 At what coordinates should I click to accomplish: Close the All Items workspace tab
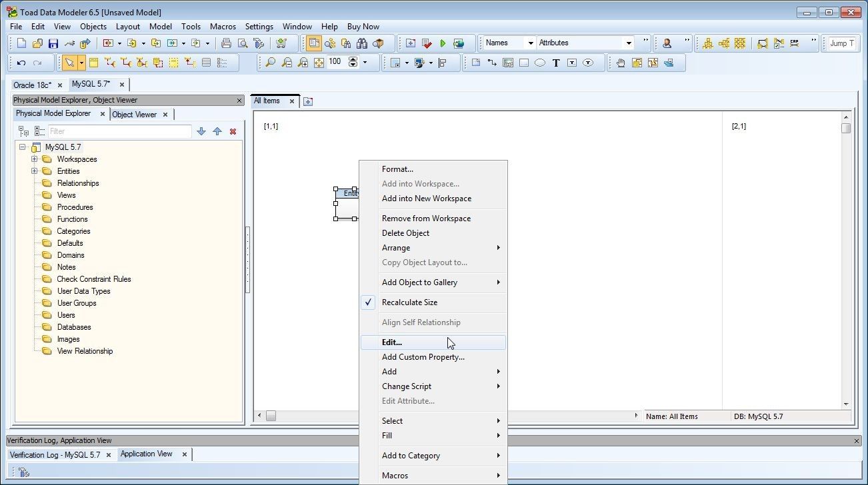point(291,101)
